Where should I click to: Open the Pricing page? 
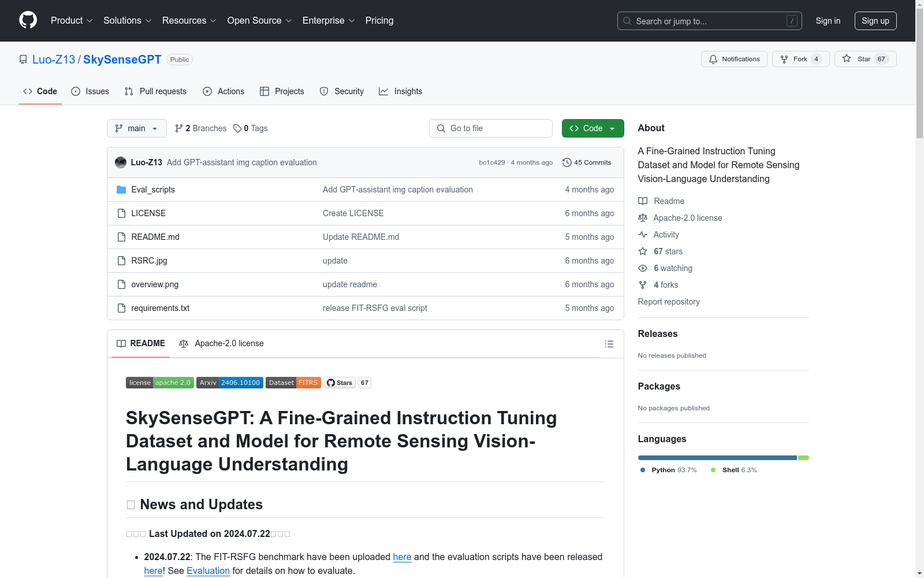tap(379, 21)
